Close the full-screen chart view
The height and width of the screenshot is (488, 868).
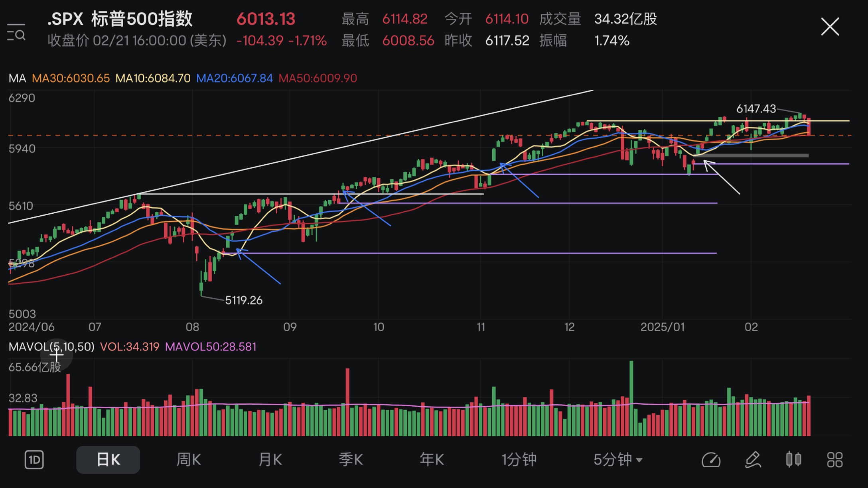pos(830,27)
